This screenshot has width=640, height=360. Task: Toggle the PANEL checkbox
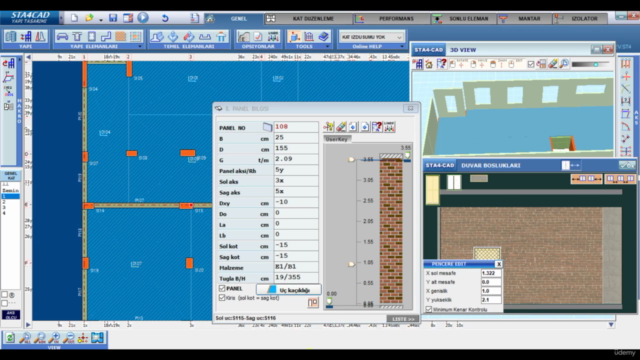coord(222,289)
